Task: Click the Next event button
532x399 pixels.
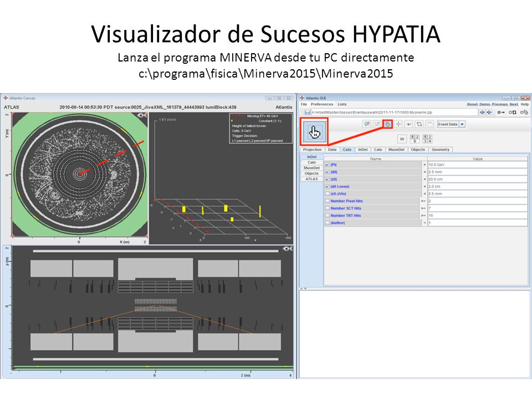Action: tap(514, 105)
